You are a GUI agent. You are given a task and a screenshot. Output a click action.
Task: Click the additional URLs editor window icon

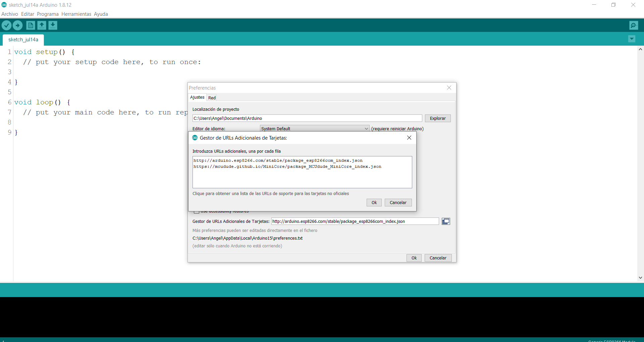pyautogui.click(x=446, y=222)
